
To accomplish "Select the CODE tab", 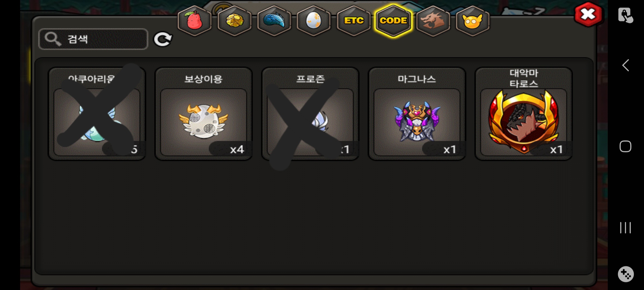I will point(393,21).
